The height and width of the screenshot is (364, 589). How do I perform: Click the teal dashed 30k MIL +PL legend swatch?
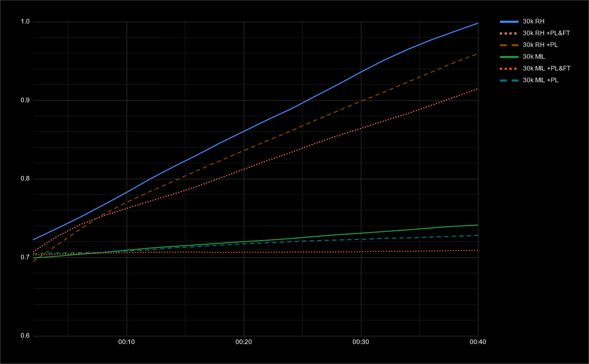[x=509, y=80]
